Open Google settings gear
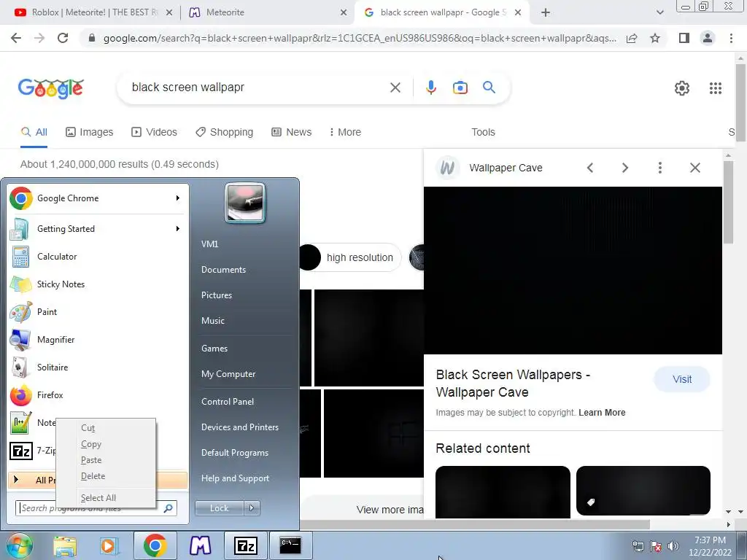747x560 pixels. click(x=682, y=88)
